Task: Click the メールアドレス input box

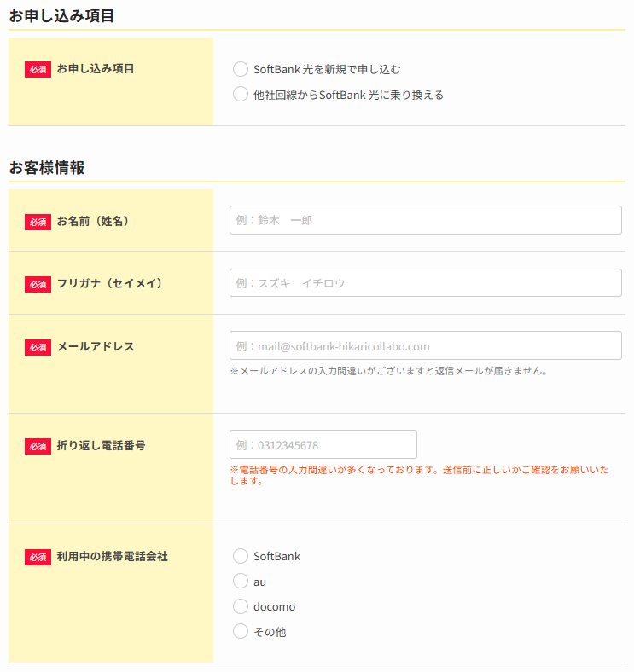Action: (x=426, y=345)
